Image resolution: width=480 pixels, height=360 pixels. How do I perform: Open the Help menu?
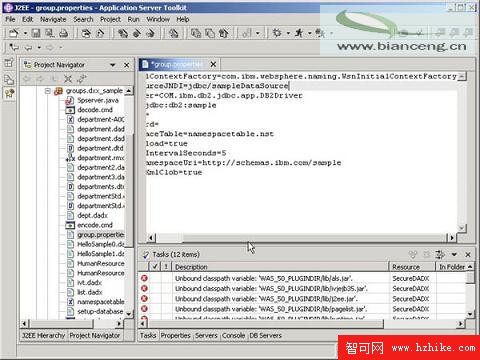point(183,19)
